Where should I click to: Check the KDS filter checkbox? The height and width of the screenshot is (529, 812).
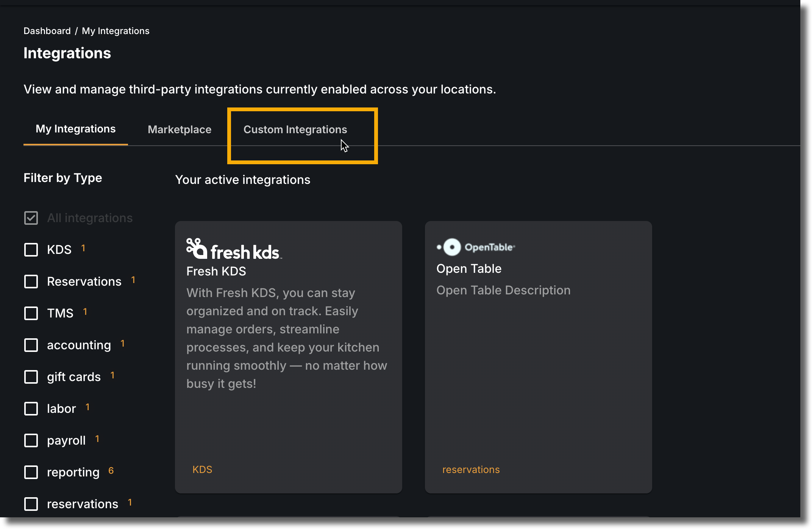pyautogui.click(x=31, y=250)
